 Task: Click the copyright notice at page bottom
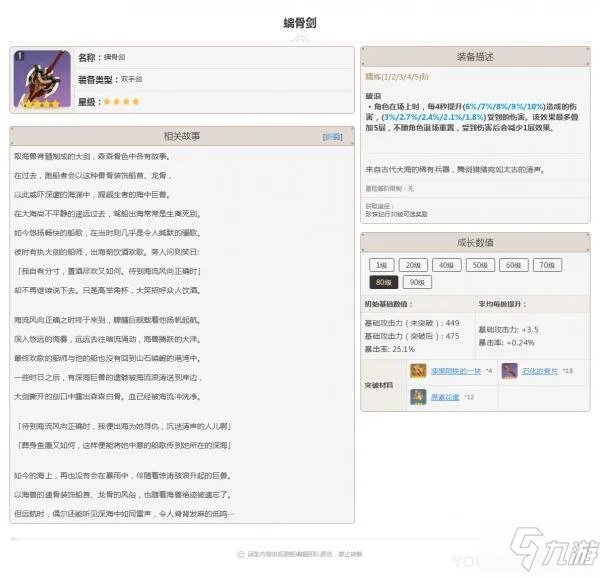coord(300,554)
